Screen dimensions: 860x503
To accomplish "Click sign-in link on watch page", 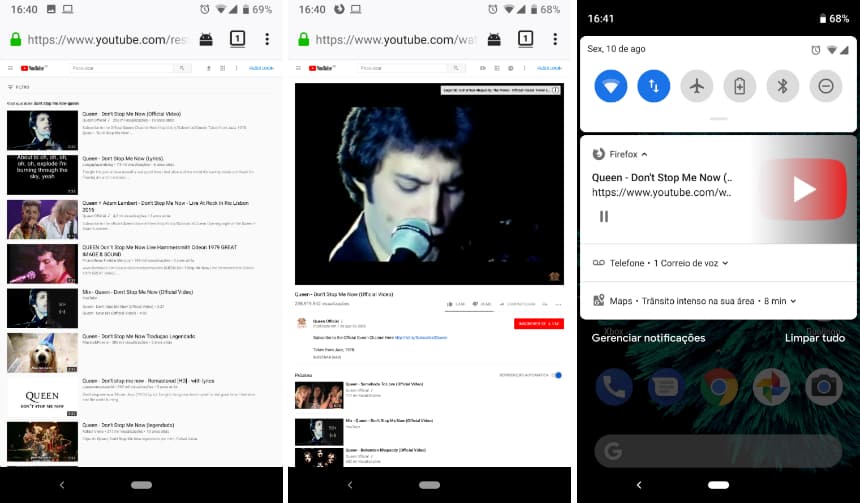I will [x=549, y=68].
